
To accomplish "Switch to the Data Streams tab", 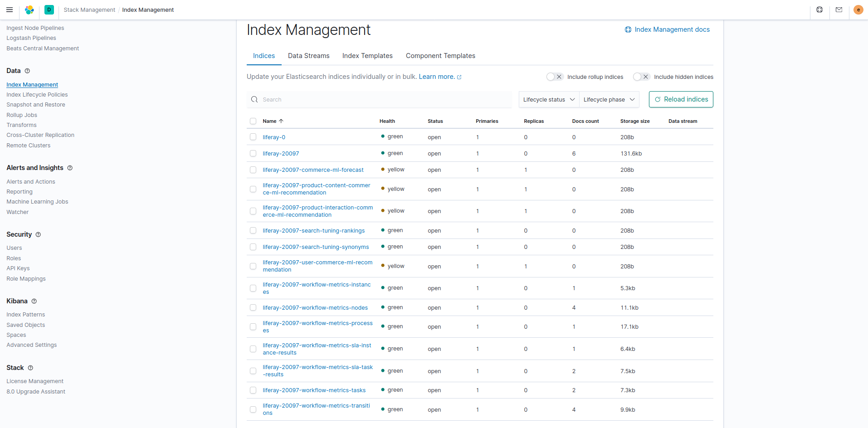I will [309, 56].
